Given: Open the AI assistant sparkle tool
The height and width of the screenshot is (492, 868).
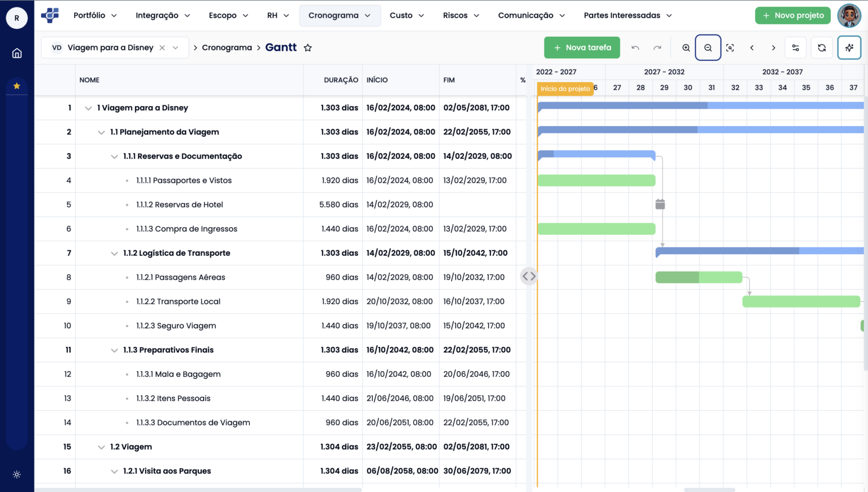Looking at the screenshot, I should (849, 47).
